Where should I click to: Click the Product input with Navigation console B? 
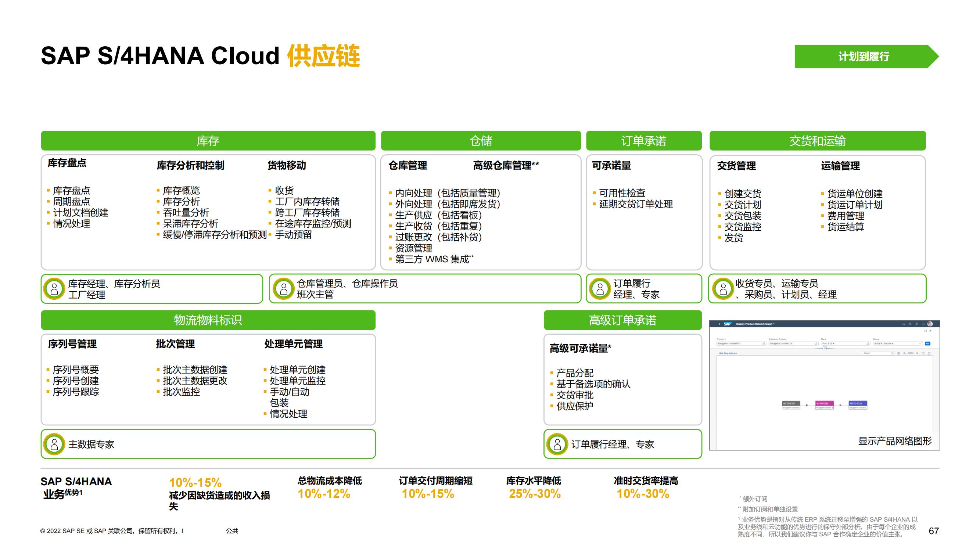(x=741, y=343)
